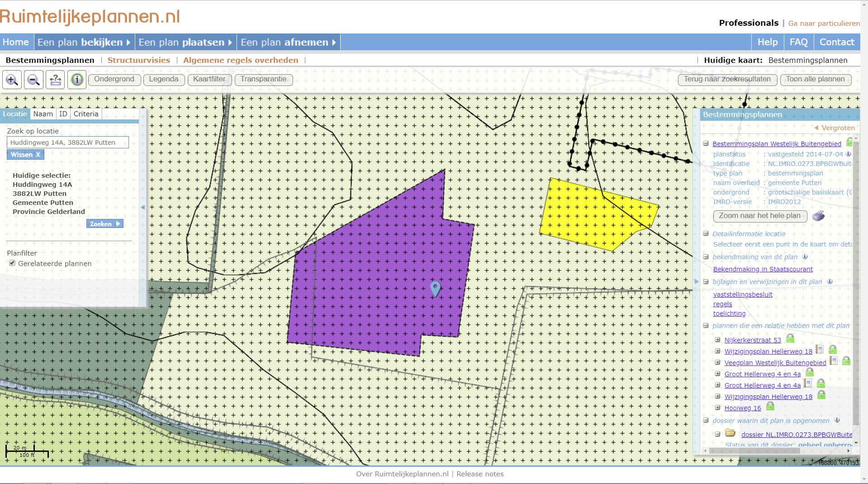Viewport: 868px width, 484px height.
Task: Switch to the Naam search tab
Action: 43,114
